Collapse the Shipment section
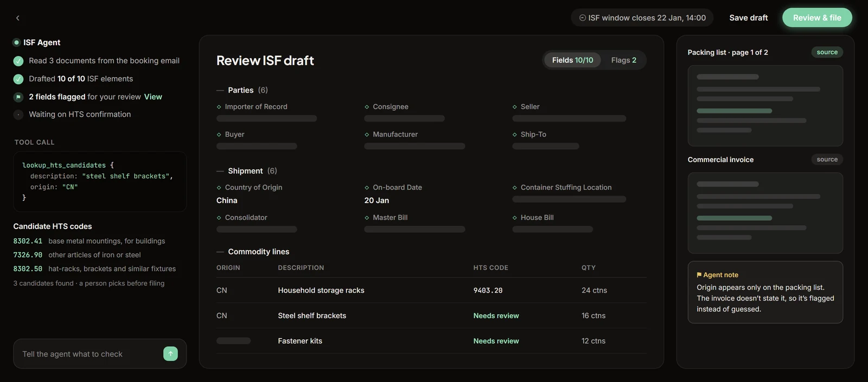The image size is (868, 382). (220, 171)
